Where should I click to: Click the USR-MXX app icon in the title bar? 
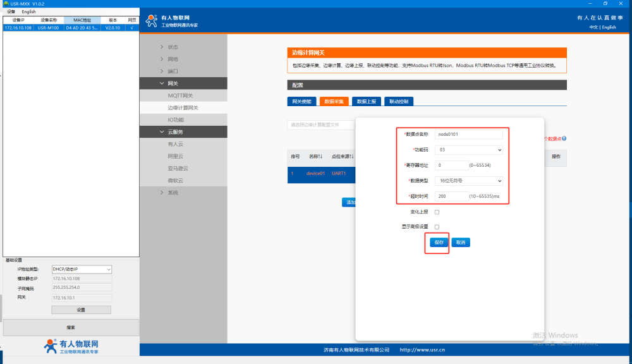(4, 4)
